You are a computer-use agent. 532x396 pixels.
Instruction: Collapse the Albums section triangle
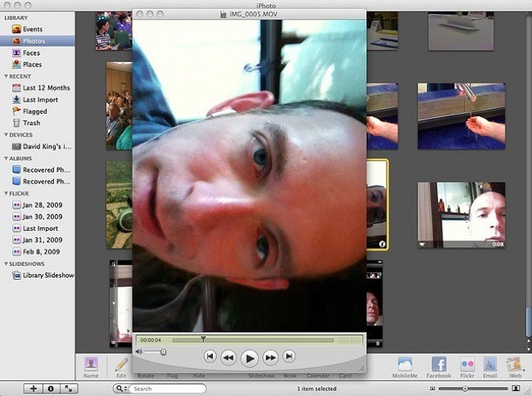click(x=7, y=159)
